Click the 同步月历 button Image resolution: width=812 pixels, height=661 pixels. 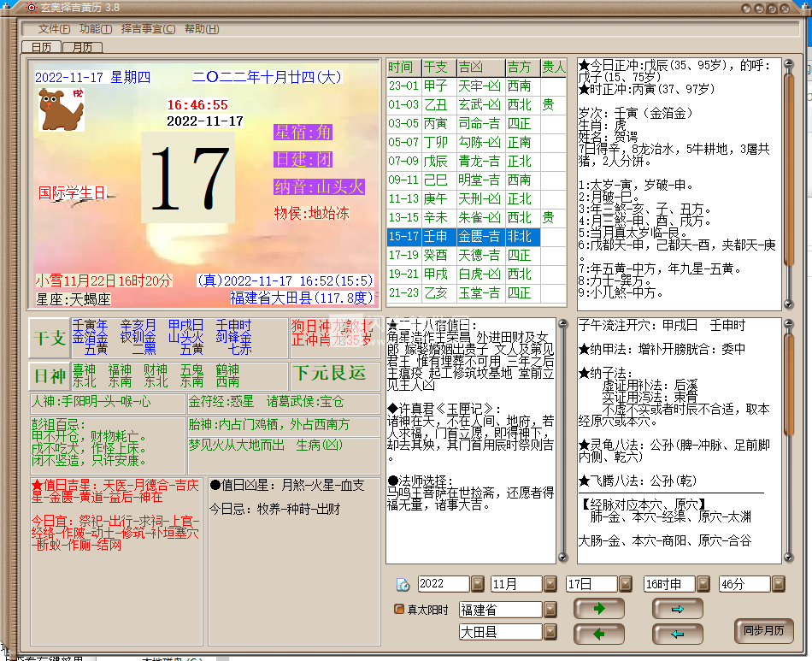[763, 630]
